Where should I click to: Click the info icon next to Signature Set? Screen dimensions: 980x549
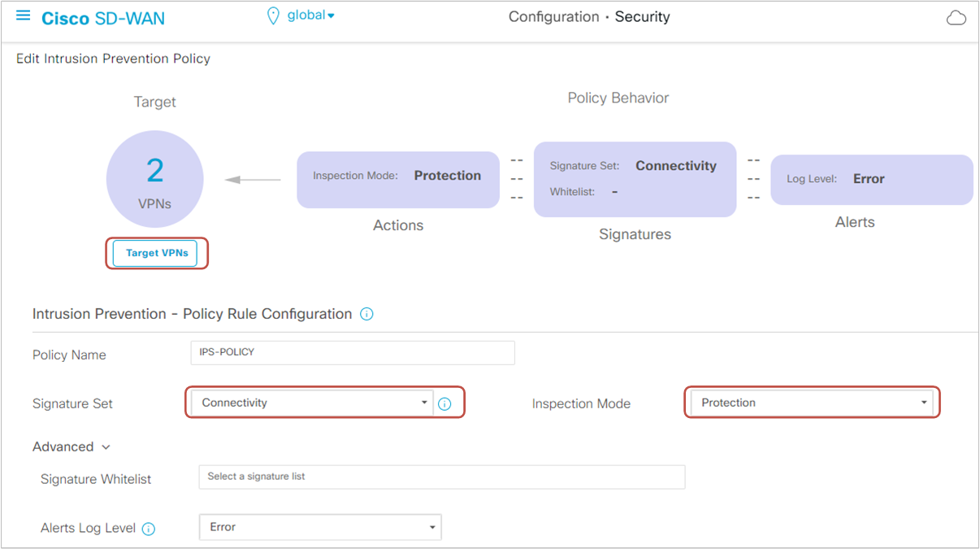(x=445, y=402)
